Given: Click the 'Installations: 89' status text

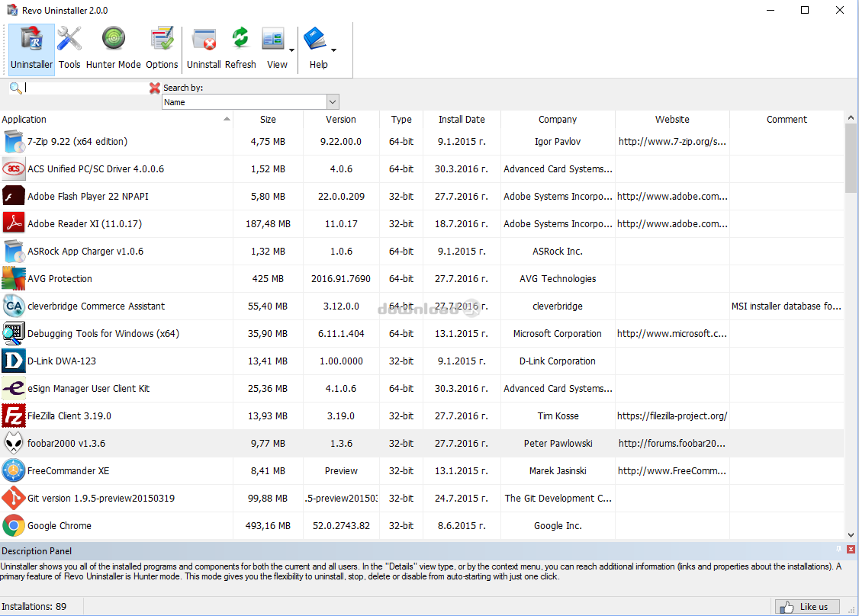Looking at the screenshot, I should pyautogui.click(x=34, y=607).
